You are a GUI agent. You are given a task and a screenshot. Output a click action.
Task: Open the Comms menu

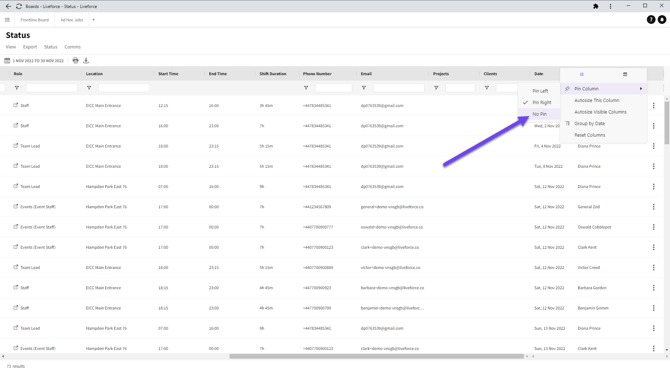[x=72, y=47]
